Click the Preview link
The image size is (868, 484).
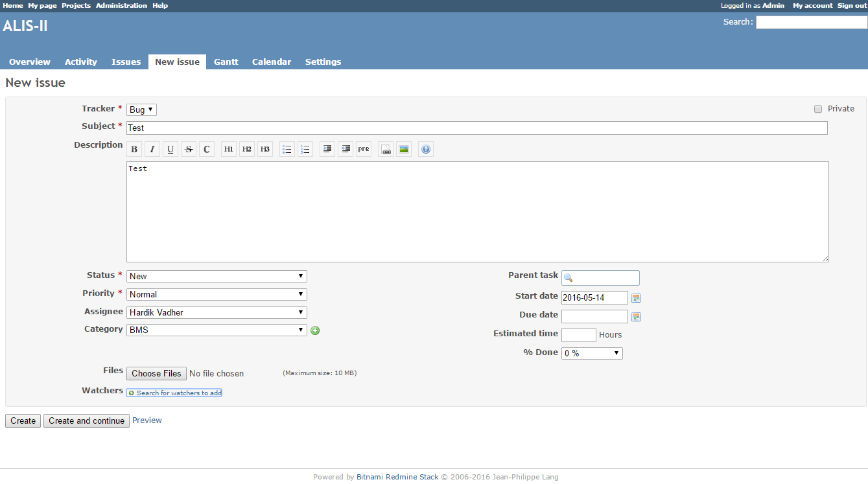click(147, 421)
